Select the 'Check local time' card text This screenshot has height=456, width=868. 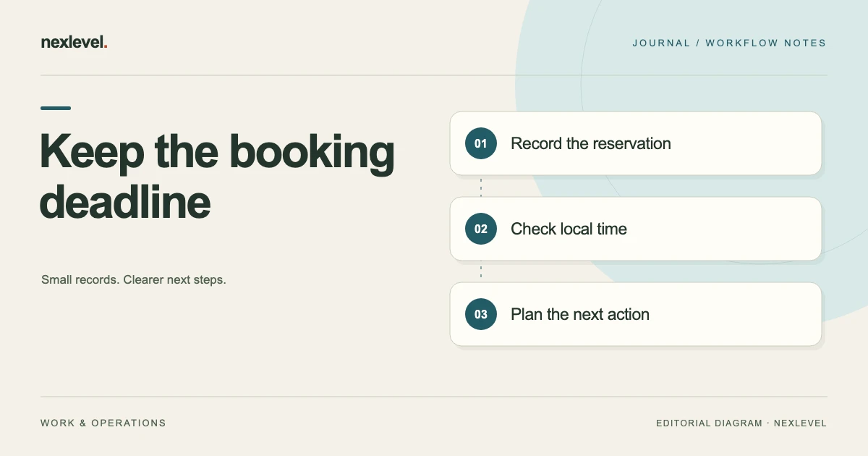tap(569, 229)
